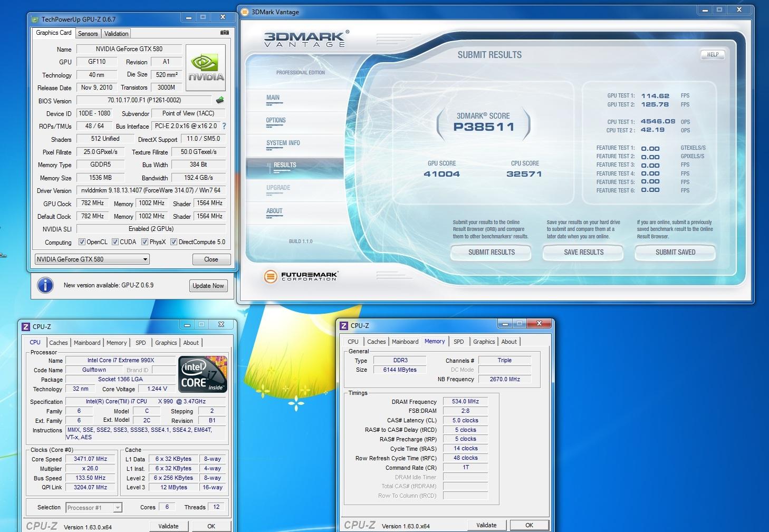Viewport: 769px width, 532px height.
Task: Toggle the DirectCompute 5.0 checkbox
Action: [x=174, y=242]
